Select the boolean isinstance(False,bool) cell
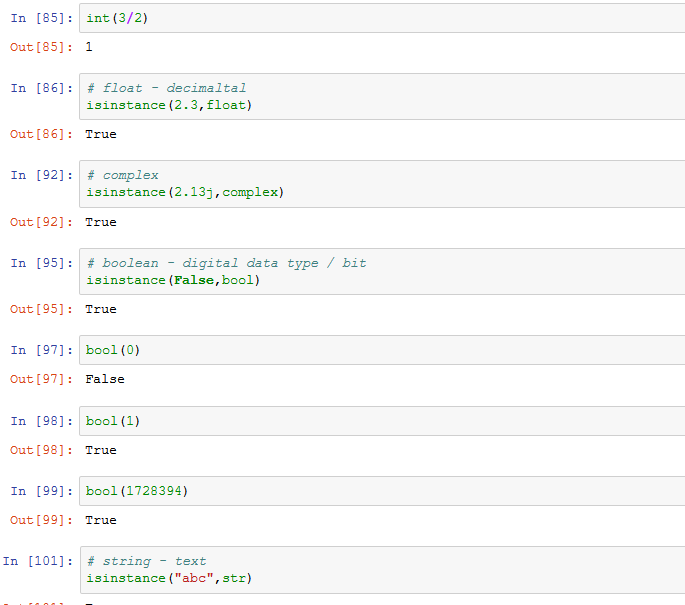Image resolution: width=685 pixels, height=605 pixels. tap(382, 271)
